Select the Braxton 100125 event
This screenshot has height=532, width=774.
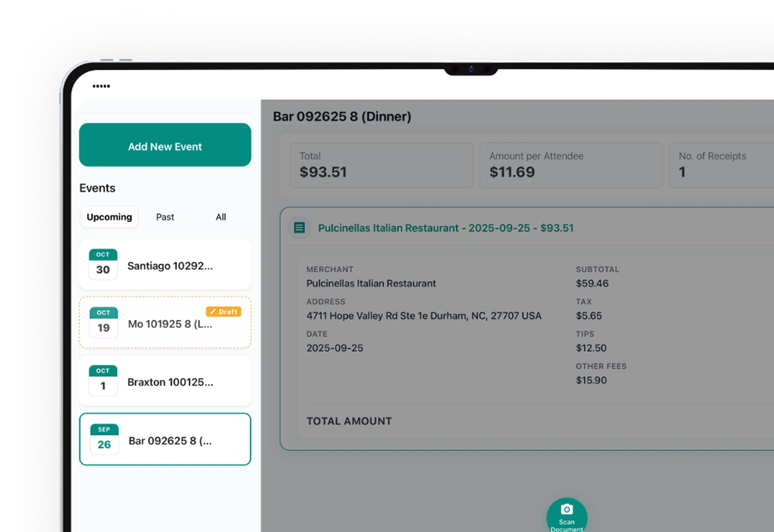[170, 382]
